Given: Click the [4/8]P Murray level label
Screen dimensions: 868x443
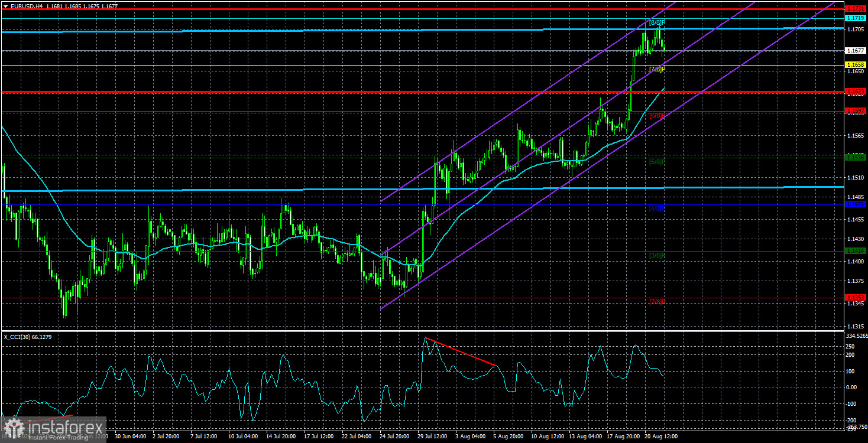Looking at the screenshot, I should (657, 209).
